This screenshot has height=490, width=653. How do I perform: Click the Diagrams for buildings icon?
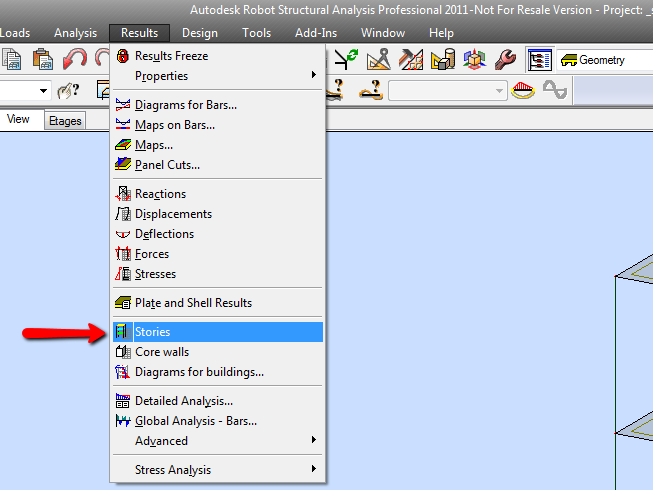pyautogui.click(x=123, y=372)
